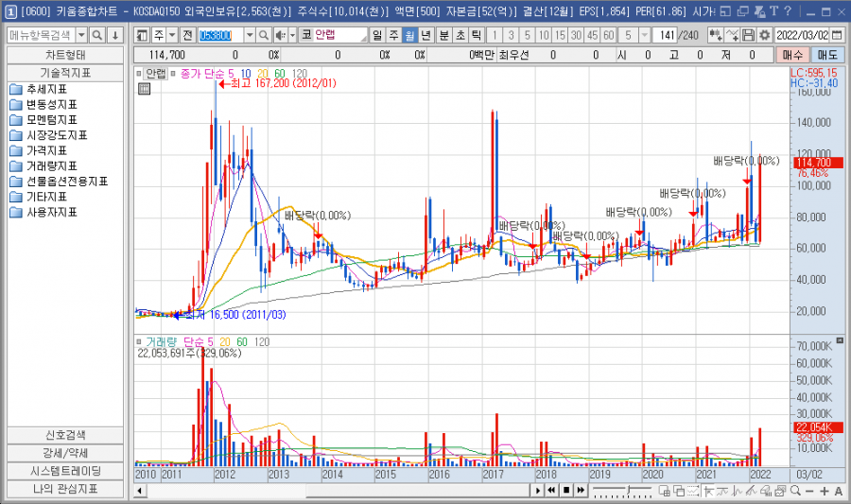Click the chart zoom slider handle at bottom
This screenshot has width=851, height=504.
629,491
